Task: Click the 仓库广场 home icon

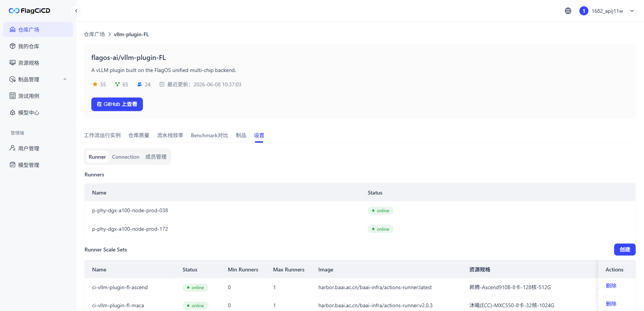Action: point(12,29)
